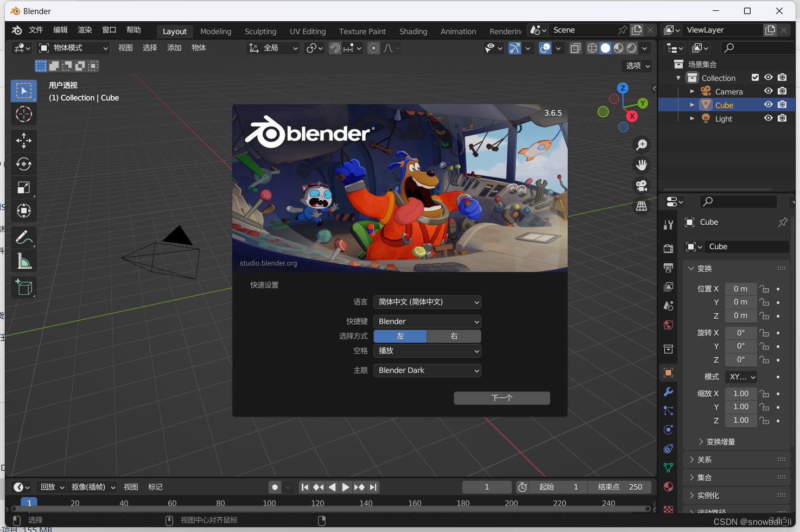
Task: Open the Output properties tab
Action: click(669, 268)
